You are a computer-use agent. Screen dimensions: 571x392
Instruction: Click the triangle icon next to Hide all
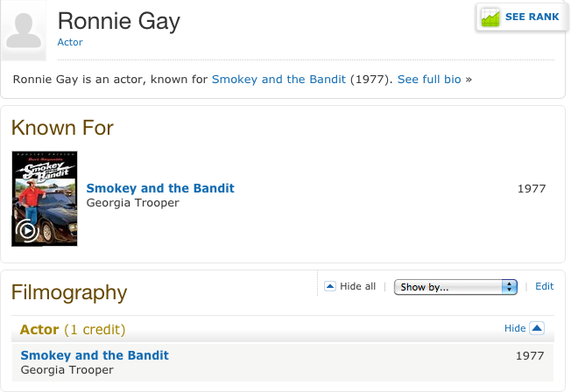pyautogui.click(x=330, y=286)
